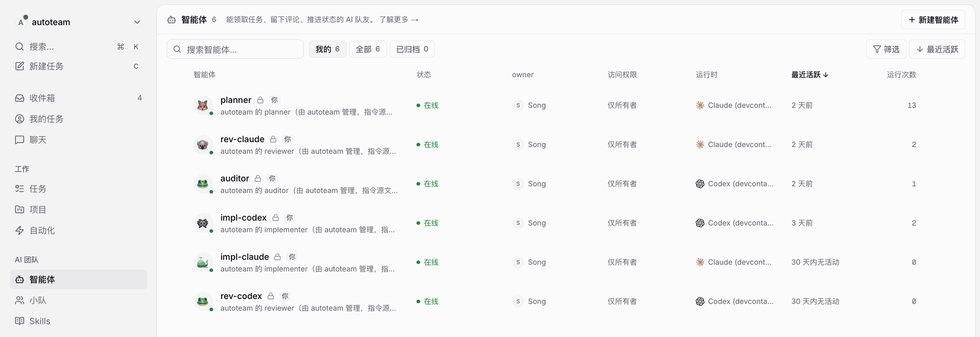Image resolution: width=980 pixels, height=337 pixels.
Task: Click the lock icon next to rev-claude
Action: pos(273,139)
